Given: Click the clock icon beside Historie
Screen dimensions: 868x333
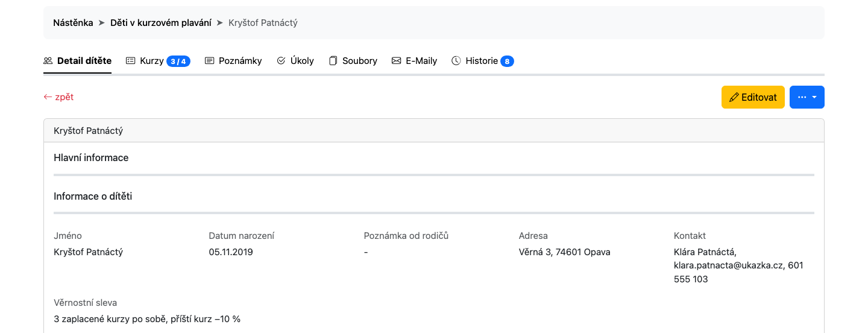Looking at the screenshot, I should (x=456, y=61).
